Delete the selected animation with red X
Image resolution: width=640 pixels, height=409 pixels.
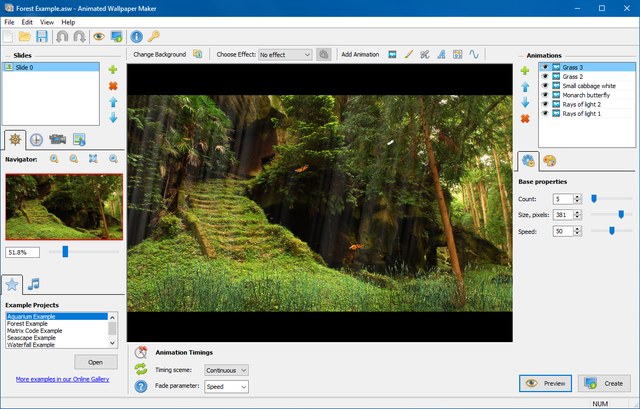[525, 119]
